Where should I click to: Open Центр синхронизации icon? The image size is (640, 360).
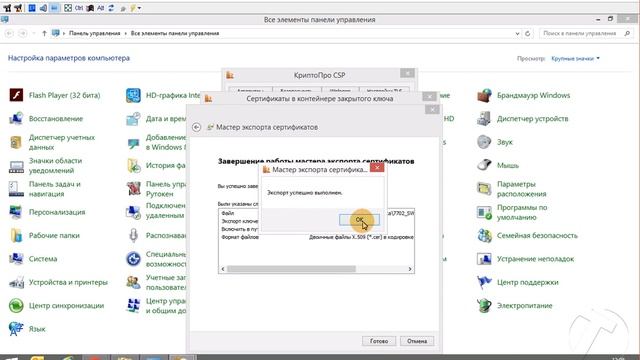coord(16,306)
